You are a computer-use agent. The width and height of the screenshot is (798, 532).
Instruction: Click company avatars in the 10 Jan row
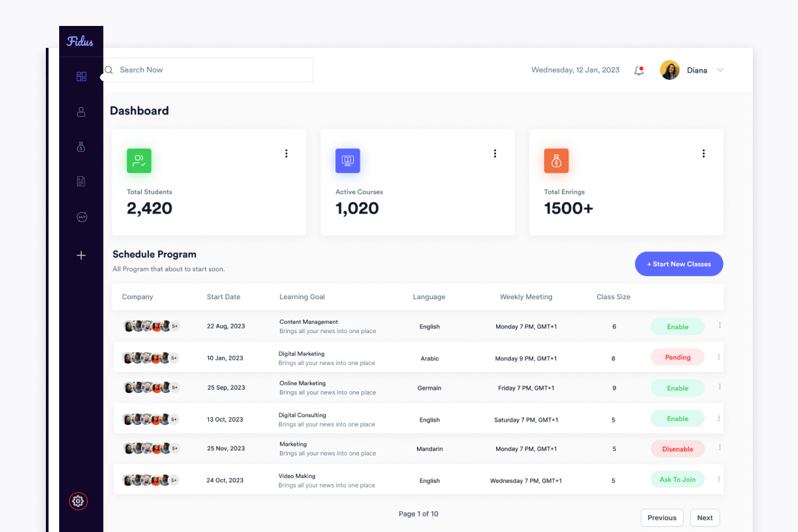point(151,358)
